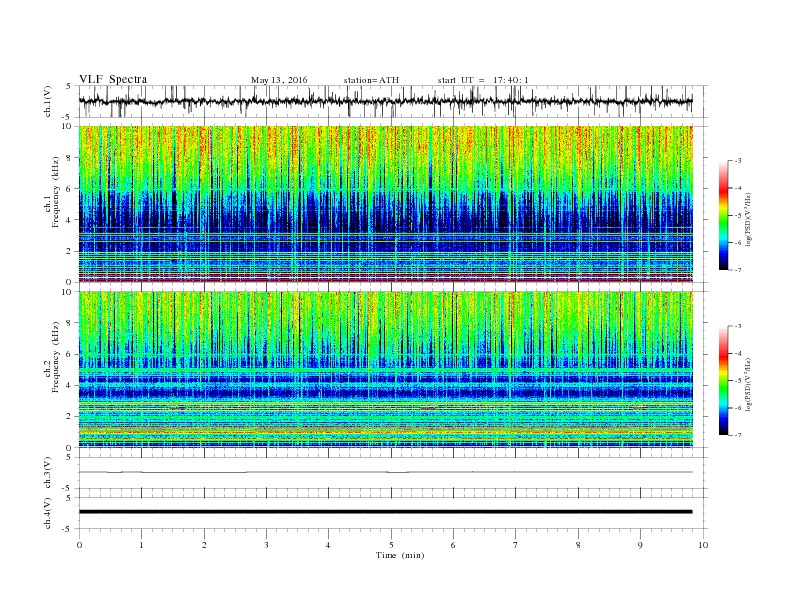Viewport: 792px width, 612px height.
Task: Click the "2" kHz tick on ch.2 frequency axis
Action: click(69, 416)
